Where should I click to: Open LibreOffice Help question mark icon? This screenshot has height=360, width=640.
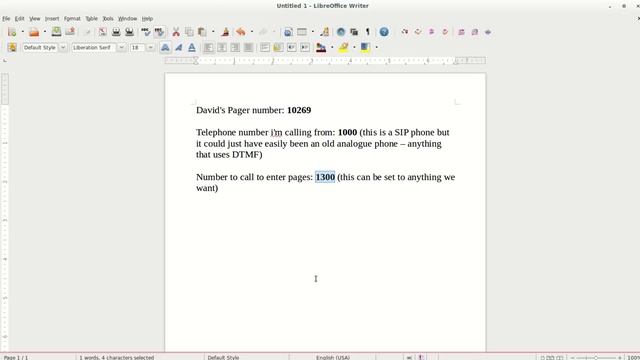click(384, 32)
